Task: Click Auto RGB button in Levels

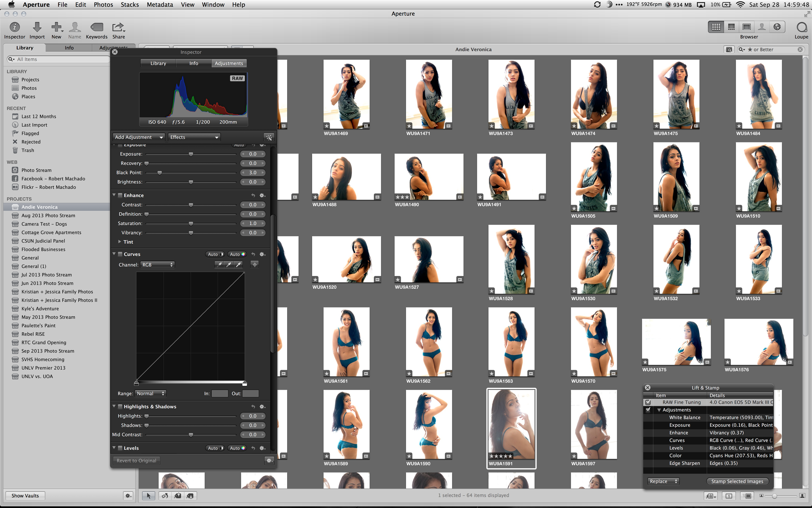Action: [237, 448]
